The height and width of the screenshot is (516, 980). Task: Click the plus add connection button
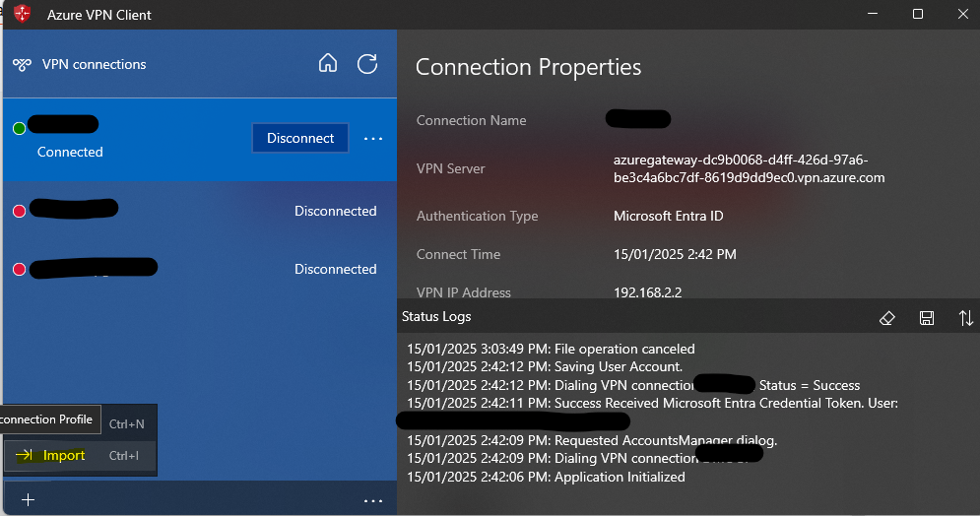tap(29, 499)
